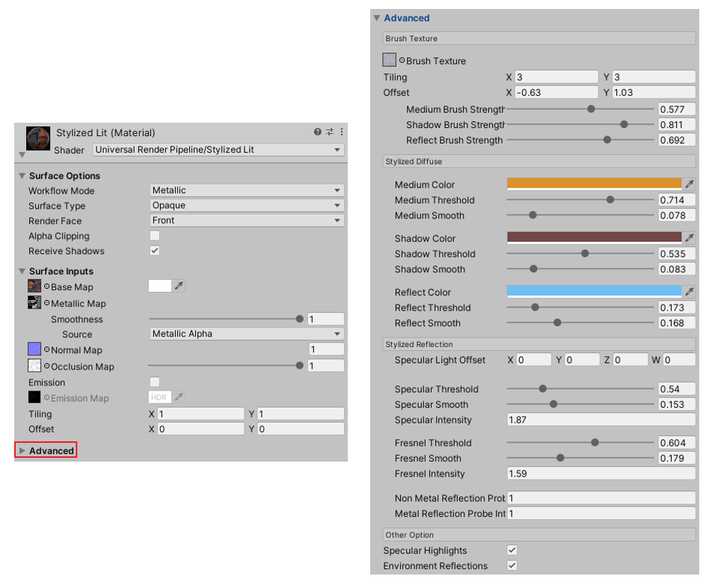Screen dimensions: 712x588
Task: Open the material presets sliders icon
Action: tap(330, 132)
